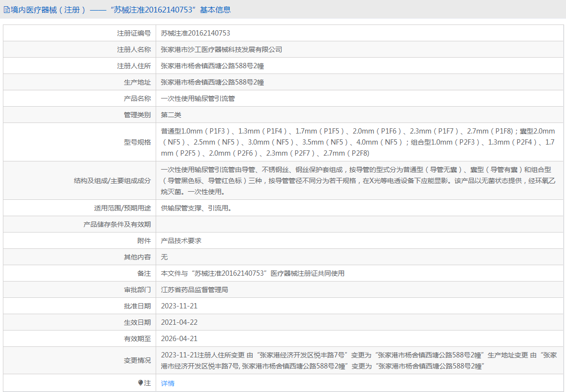This screenshot has height=392, width=566.
Task: Select the intended use text 供输尿管支撑、引流用
Action: click(x=197, y=208)
